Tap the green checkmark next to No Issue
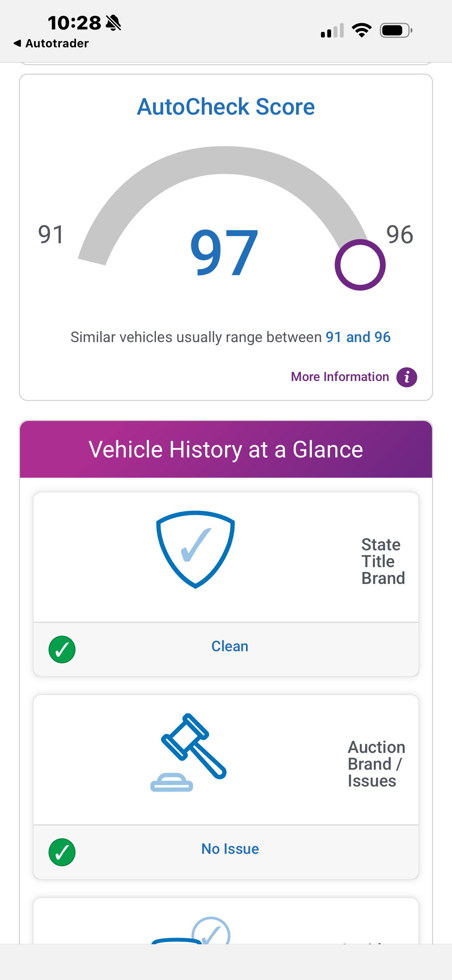The image size is (452, 980). pyautogui.click(x=62, y=852)
